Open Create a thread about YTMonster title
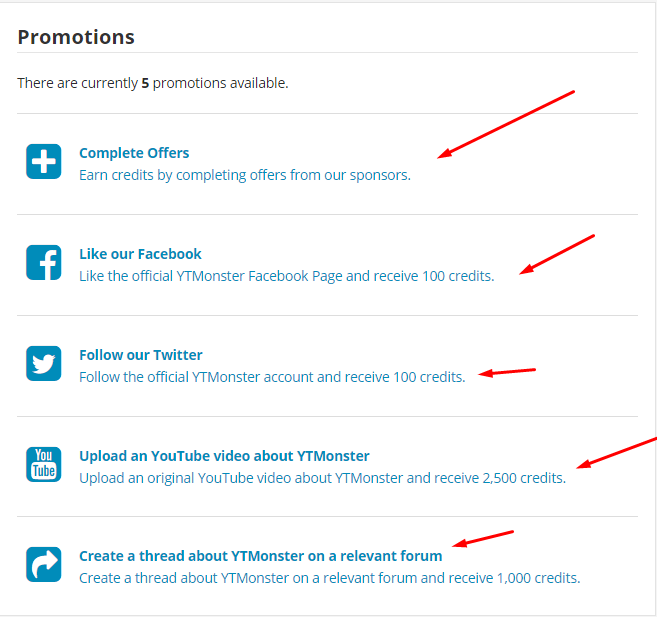 coord(261,556)
